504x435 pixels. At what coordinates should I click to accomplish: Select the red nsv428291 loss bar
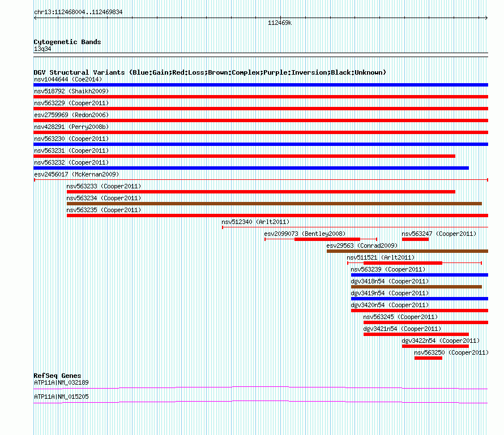[x=260, y=132]
